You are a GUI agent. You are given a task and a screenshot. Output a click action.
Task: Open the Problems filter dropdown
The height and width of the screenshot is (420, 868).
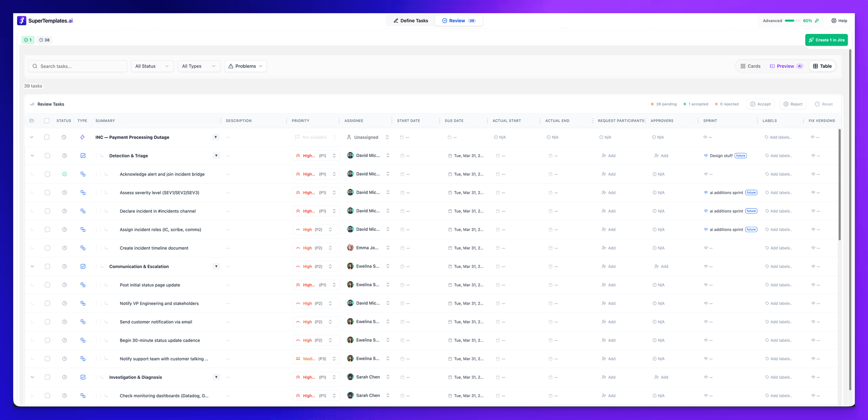click(x=245, y=66)
